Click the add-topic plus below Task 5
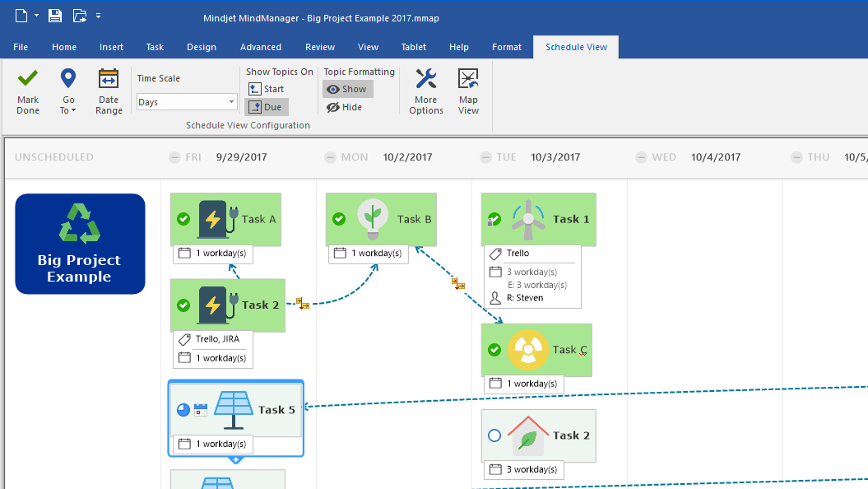The height and width of the screenshot is (489, 868). pyautogui.click(x=235, y=459)
